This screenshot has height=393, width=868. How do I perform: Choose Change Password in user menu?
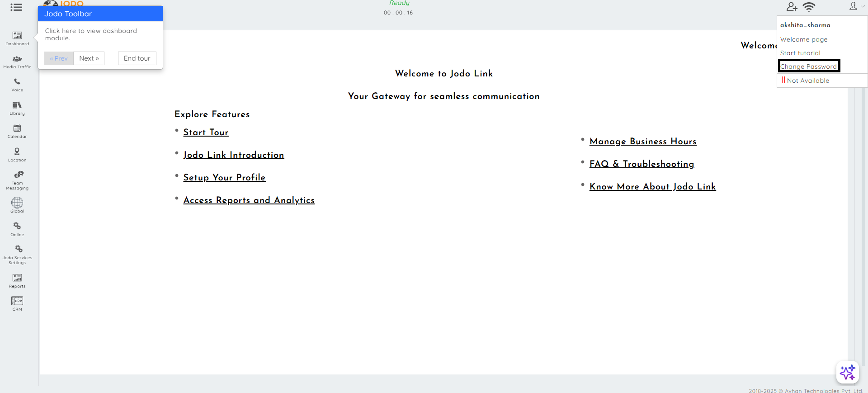808,66
